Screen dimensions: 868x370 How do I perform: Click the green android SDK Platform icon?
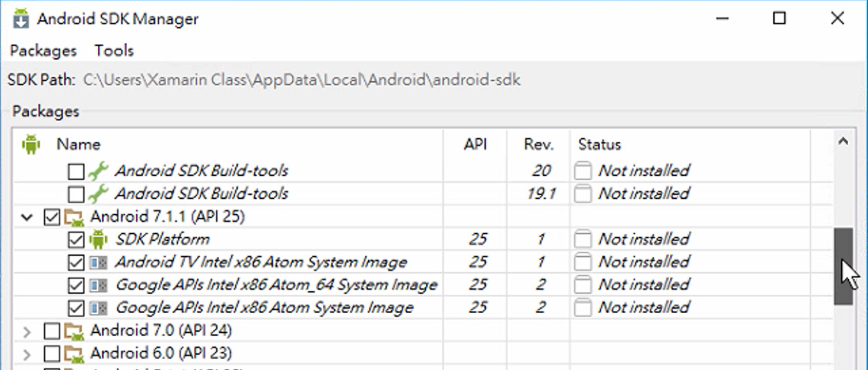coord(98,240)
